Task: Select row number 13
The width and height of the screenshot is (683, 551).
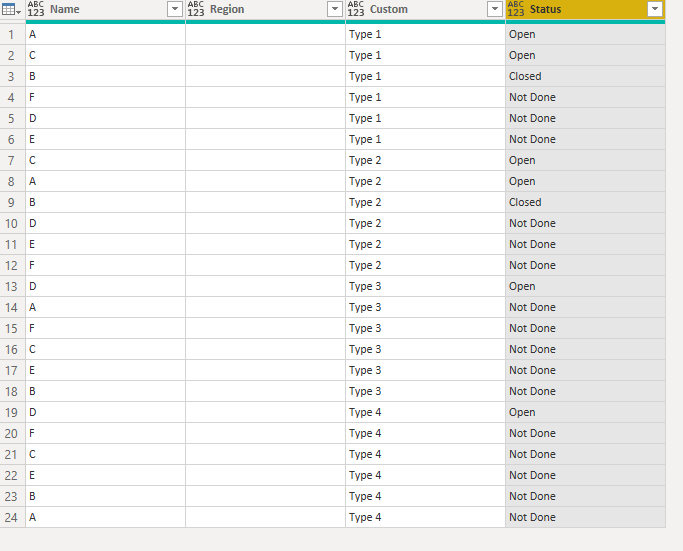Action: tap(12, 287)
